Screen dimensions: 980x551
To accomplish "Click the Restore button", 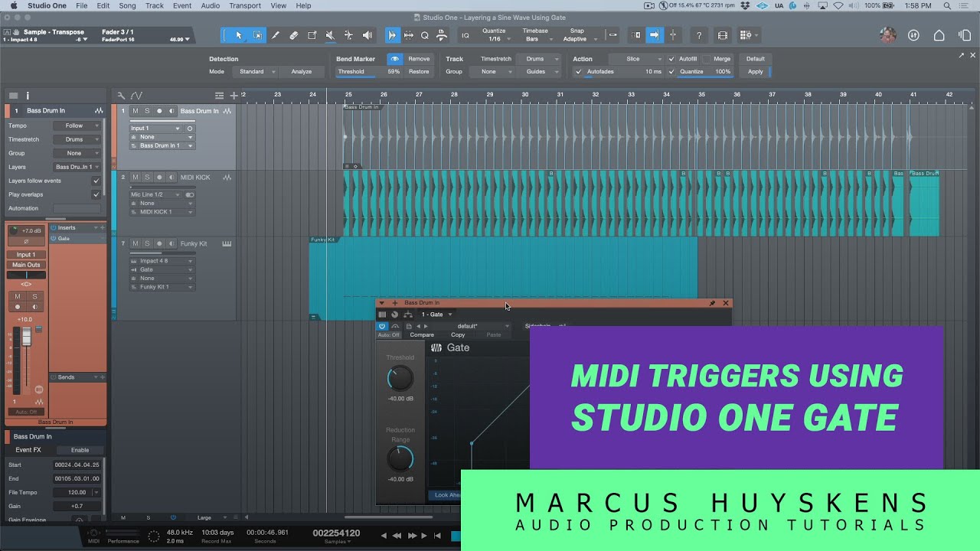I will pos(419,72).
